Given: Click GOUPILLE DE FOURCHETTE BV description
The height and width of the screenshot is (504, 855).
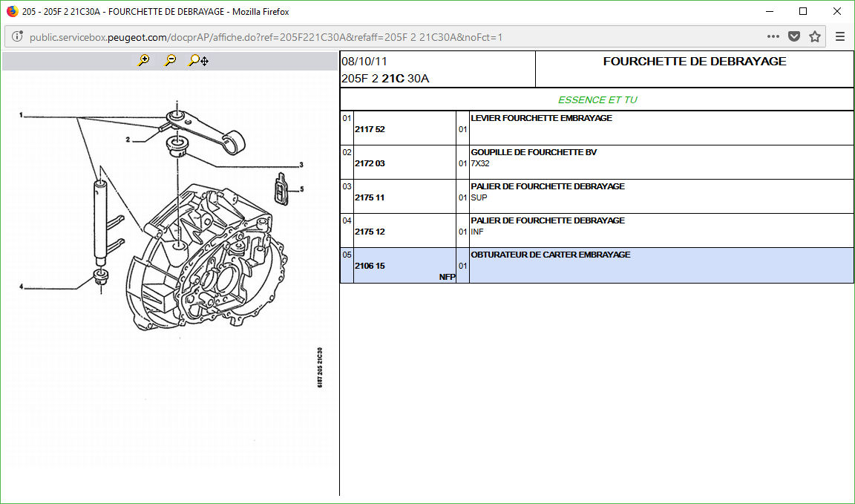Looking at the screenshot, I should click(x=534, y=152).
